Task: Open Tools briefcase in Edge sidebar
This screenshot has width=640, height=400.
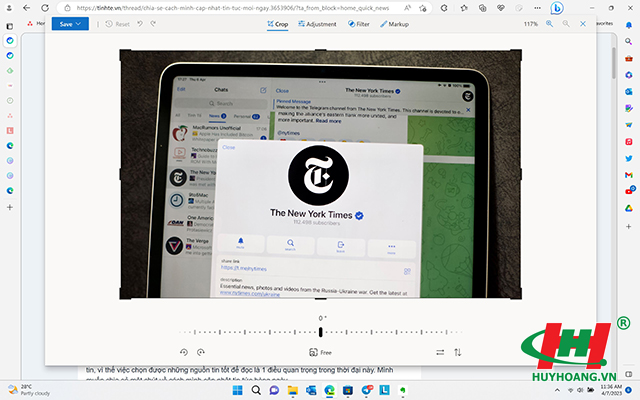Action: click(x=629, y=58)
